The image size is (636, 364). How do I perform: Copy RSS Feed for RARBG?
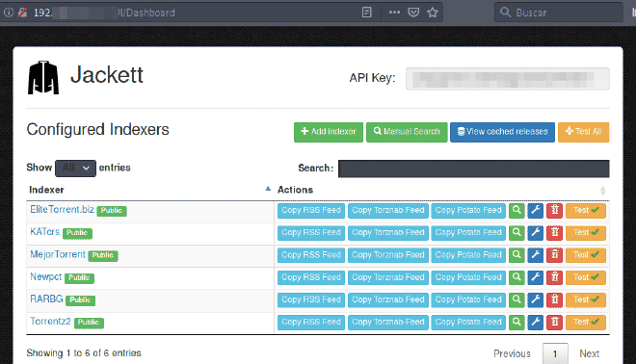click(311, 299)
